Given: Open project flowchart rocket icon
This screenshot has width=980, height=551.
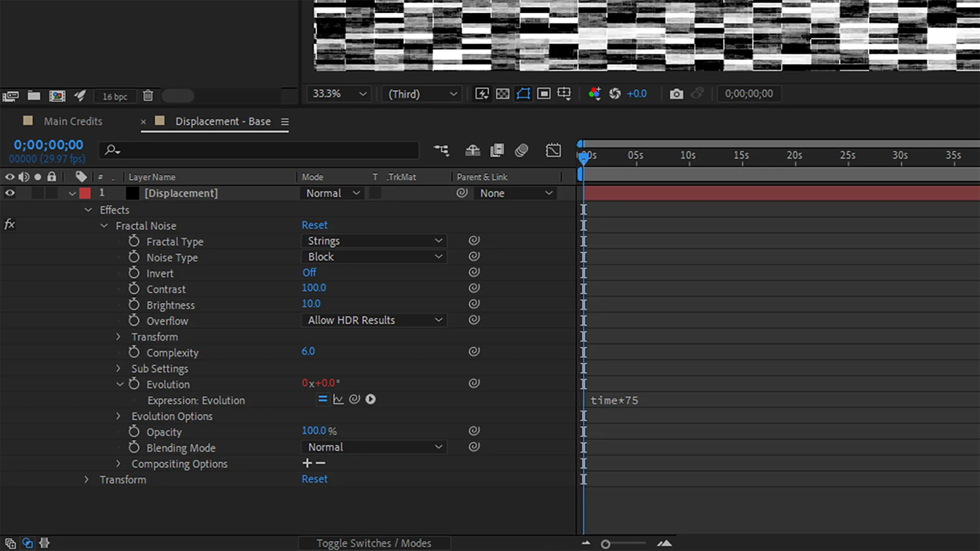Looking at the screenshot, I should click(x=80, y=95).
